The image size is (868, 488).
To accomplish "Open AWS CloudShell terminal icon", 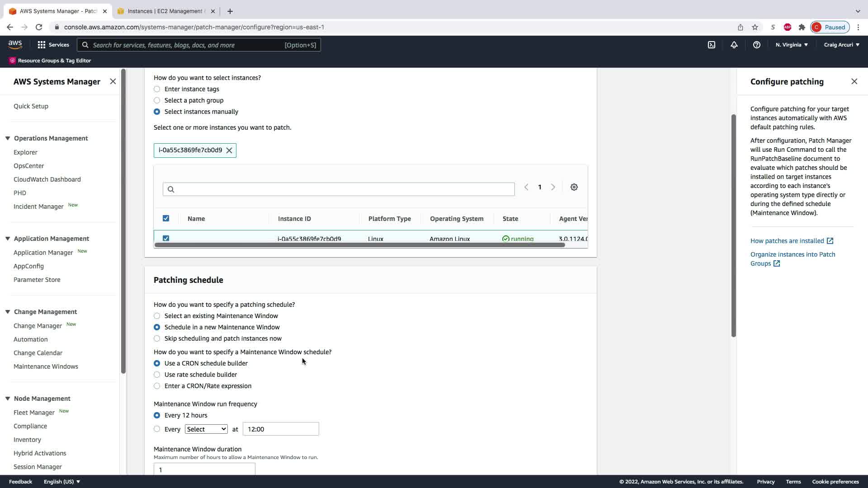I will [711, 45].
